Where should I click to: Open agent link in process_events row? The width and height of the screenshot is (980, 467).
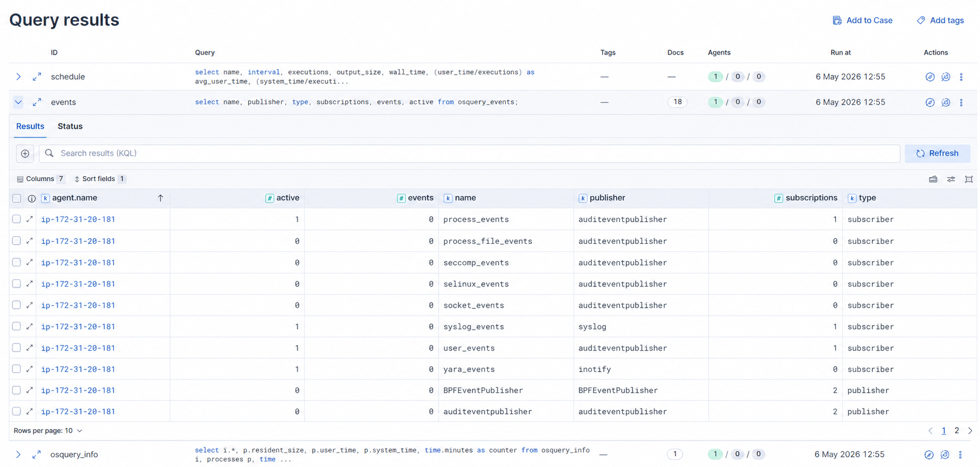tap(78, 219)
